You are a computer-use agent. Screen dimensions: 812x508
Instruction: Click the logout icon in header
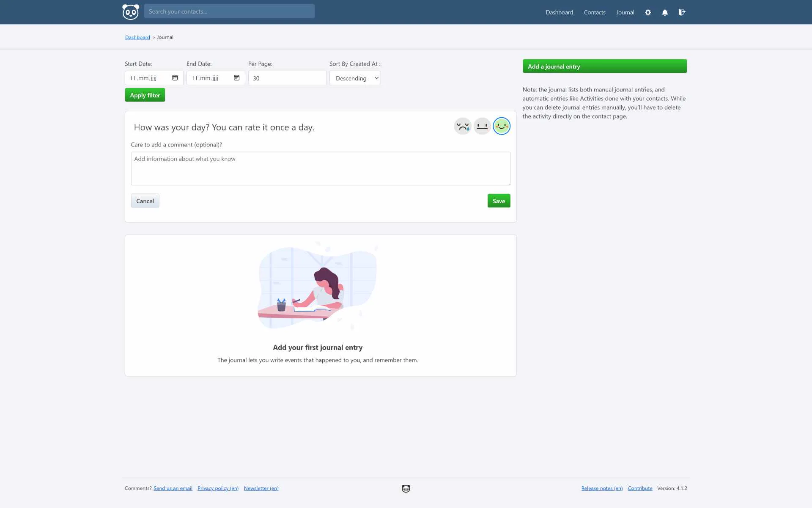pyautogui.click(x=682, y=12)
